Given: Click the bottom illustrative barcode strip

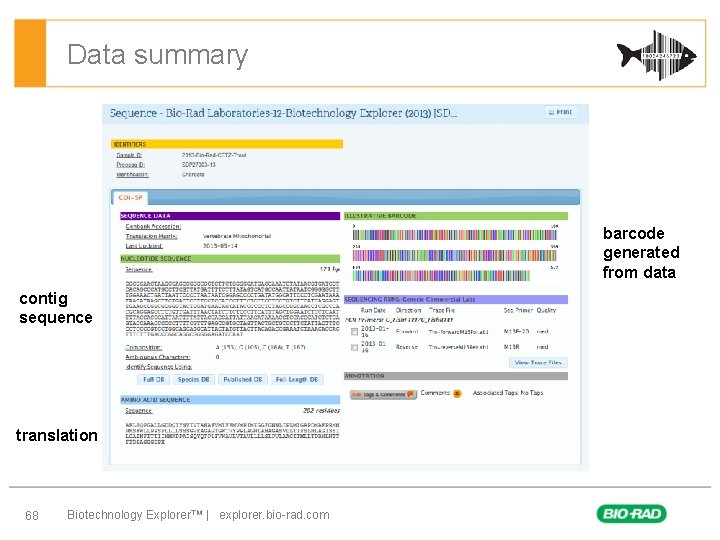Looking at the screenshot, I should pos(441,276).
